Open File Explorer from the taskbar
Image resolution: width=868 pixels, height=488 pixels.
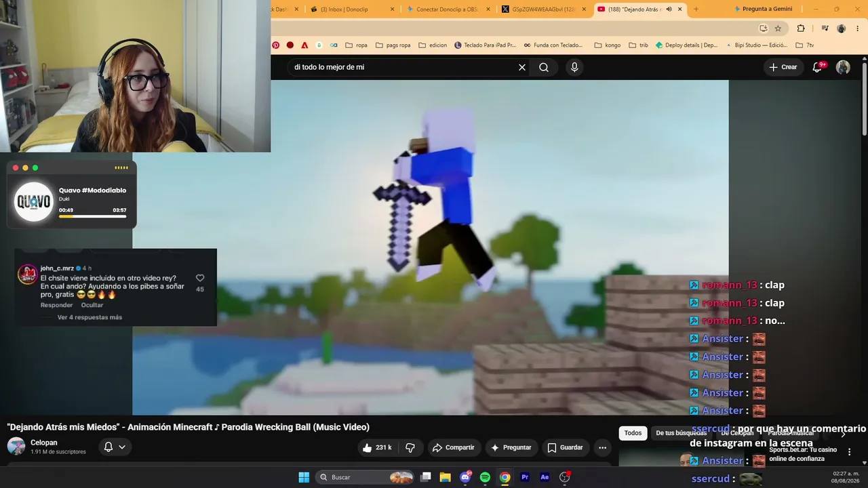pyautogui.click(x=445, y=477)
